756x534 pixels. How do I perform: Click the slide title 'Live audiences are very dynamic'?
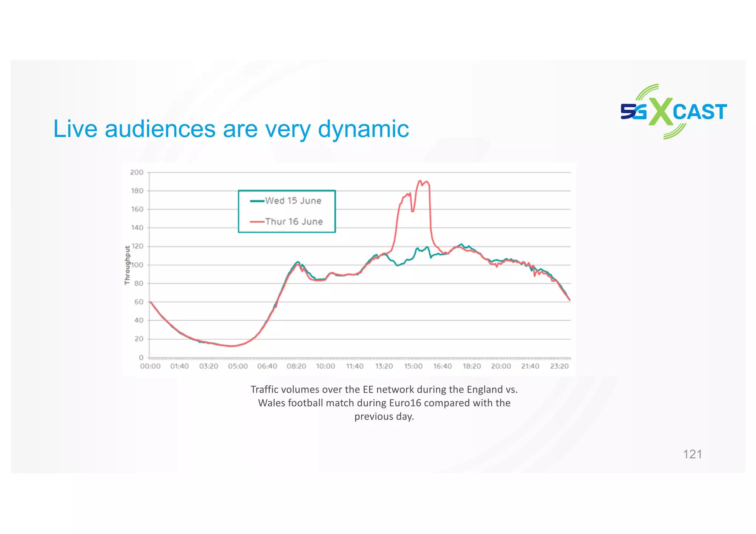pyautogui.click(x=231, y=129)
